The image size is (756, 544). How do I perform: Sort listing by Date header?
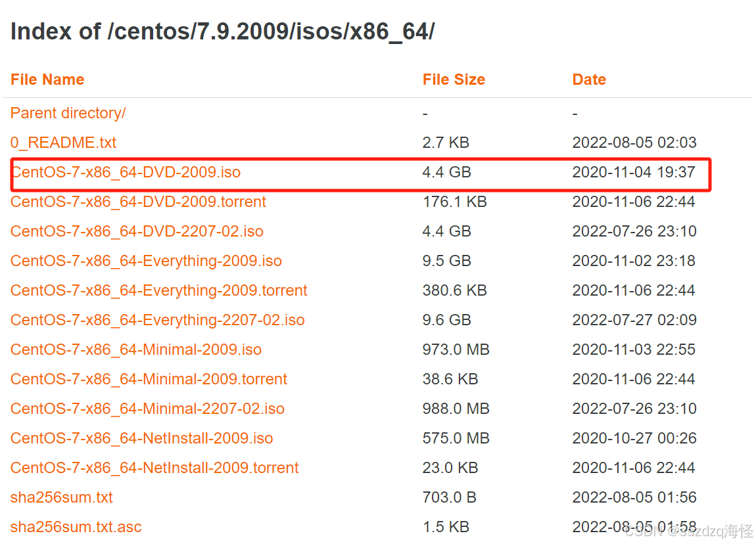tap(589, 79)
